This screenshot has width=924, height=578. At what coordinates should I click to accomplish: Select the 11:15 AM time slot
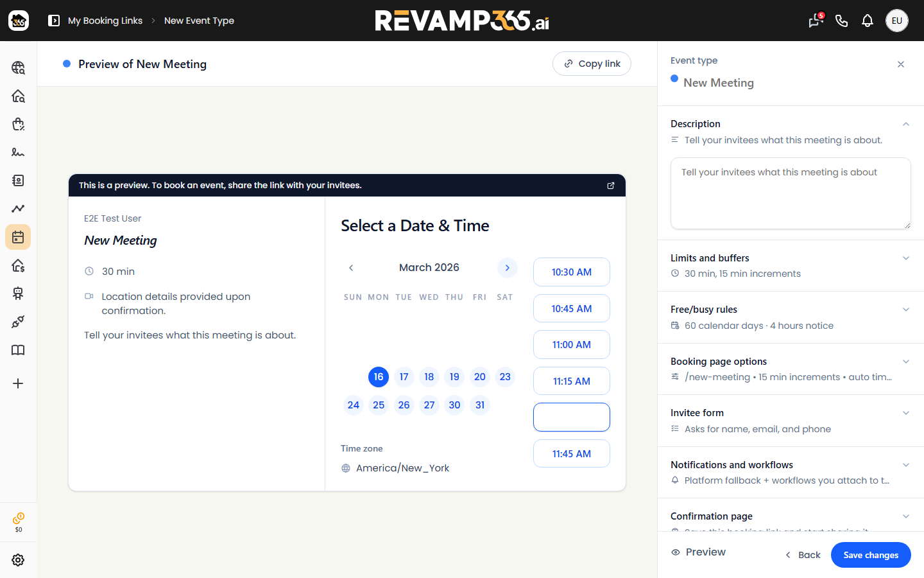point(572,381)
